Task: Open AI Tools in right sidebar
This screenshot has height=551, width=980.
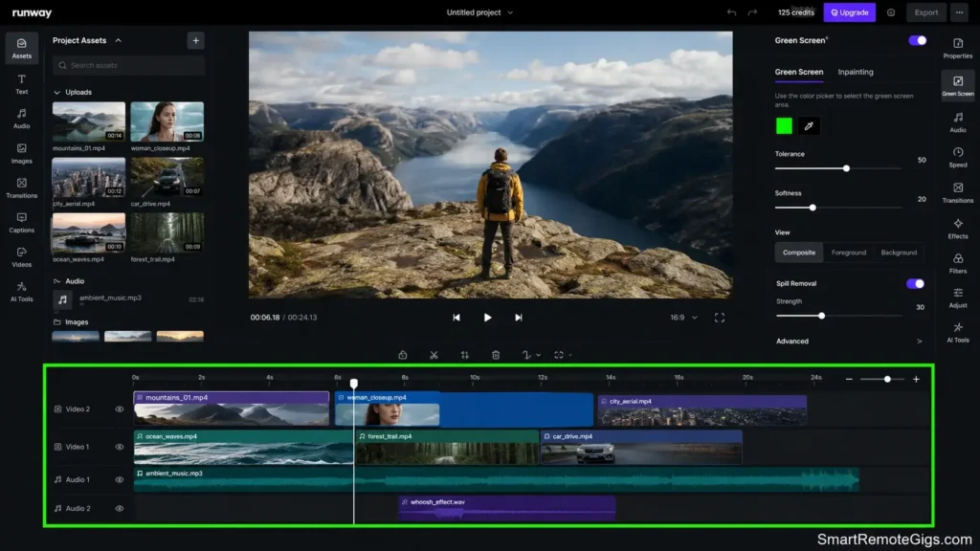Action: coord(957,332)
